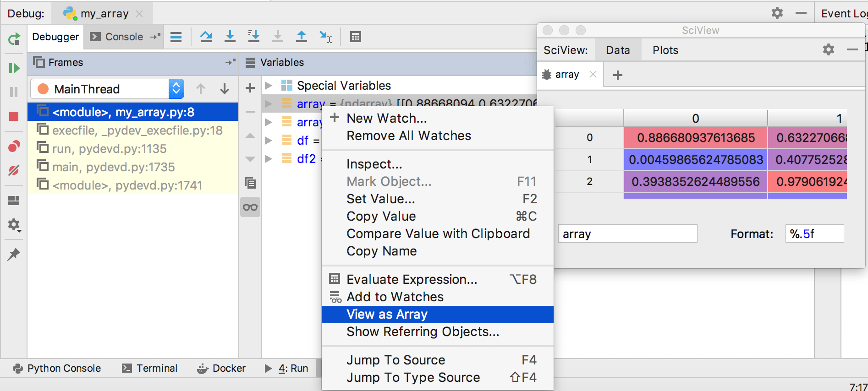Screen dimensions: 868x391
Task: Select Inspect... in context menu
Action: (x=438, y=164)
